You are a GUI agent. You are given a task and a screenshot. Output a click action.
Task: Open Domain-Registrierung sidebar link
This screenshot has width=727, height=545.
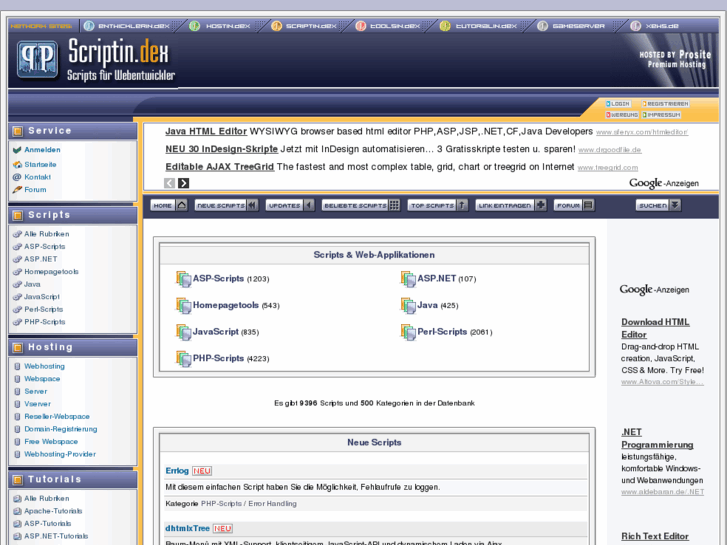pyautogui.click(x=61, y=429)
